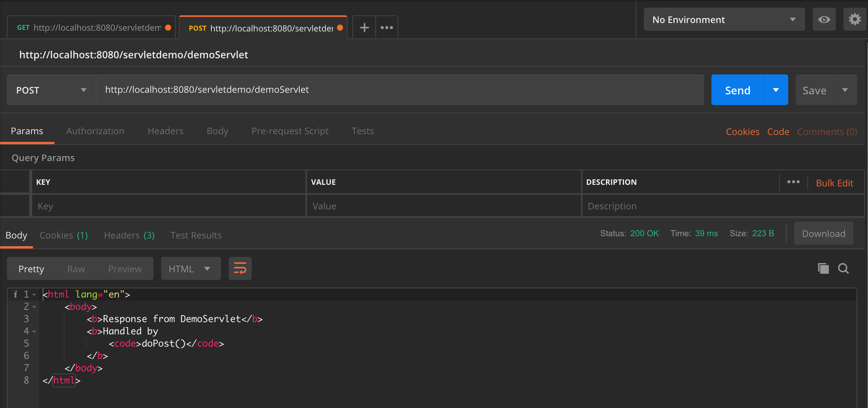Viewport: 868px width, 408px height.
Task: Open Postman settings gear
Action: pos(855,19)
